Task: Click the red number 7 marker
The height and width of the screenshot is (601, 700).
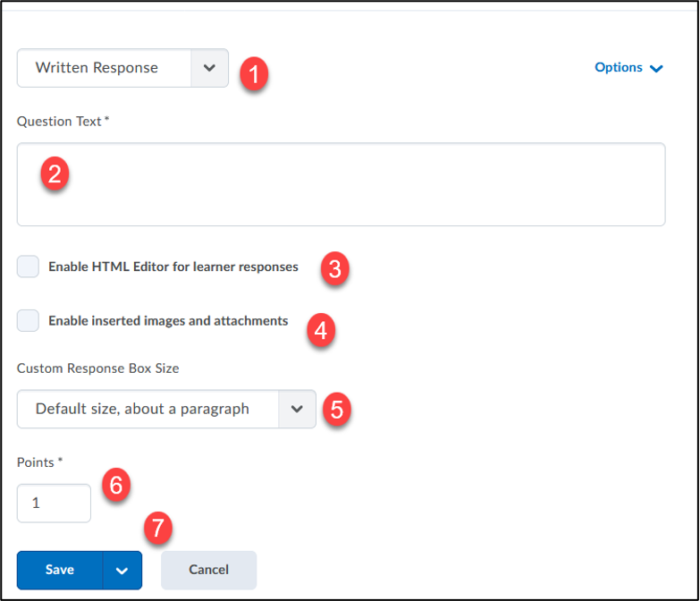Action: click(x=158, y=528)
